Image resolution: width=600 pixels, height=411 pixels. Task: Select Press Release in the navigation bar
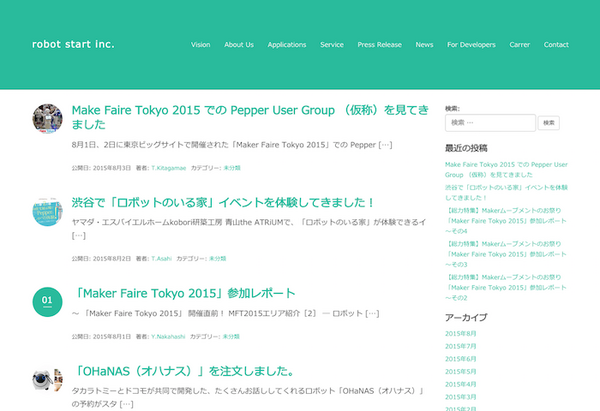379,45
